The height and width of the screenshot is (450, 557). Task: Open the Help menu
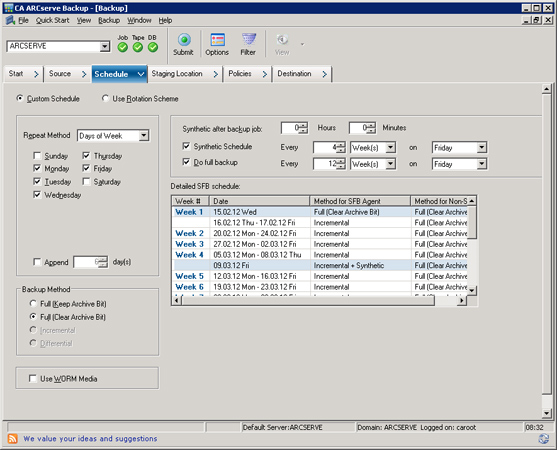coord(165,20)
